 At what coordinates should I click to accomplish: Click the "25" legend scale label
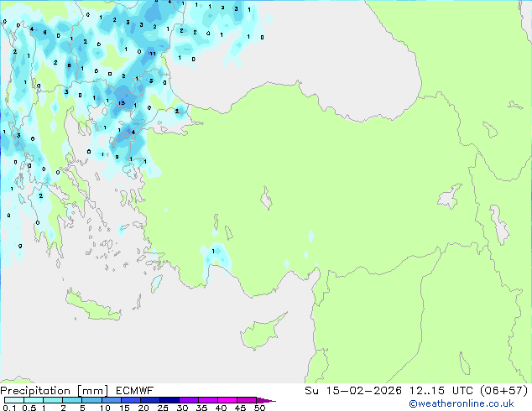pos(163,408)
